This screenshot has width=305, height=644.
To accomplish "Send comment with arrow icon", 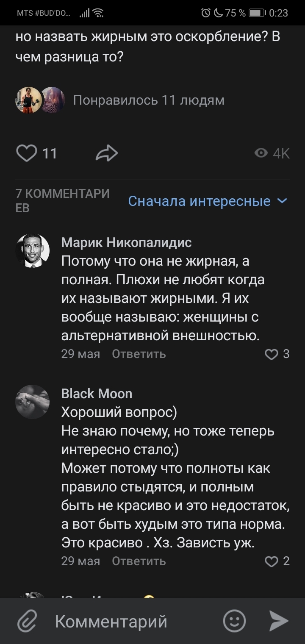I will click(279, 622).
